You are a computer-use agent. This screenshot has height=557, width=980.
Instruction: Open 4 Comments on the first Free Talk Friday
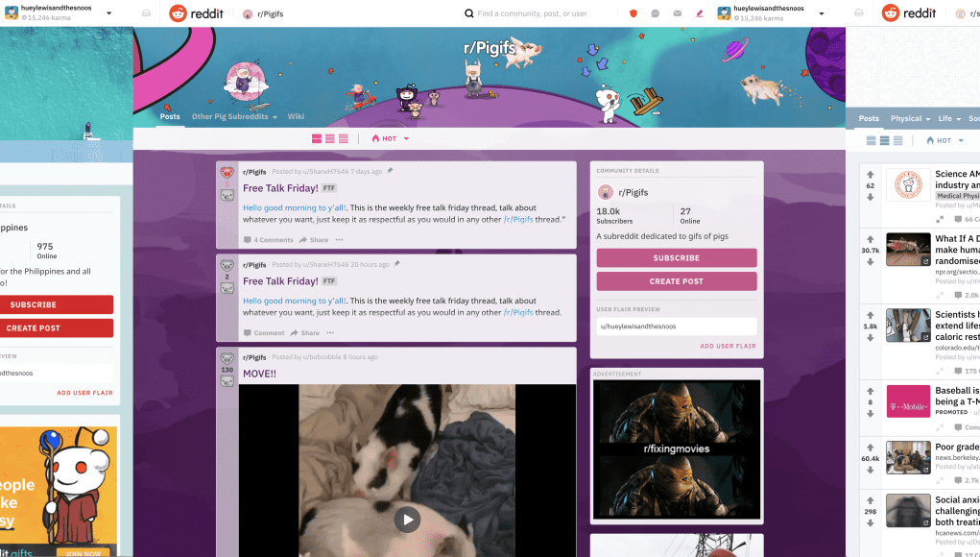[268, 240]
